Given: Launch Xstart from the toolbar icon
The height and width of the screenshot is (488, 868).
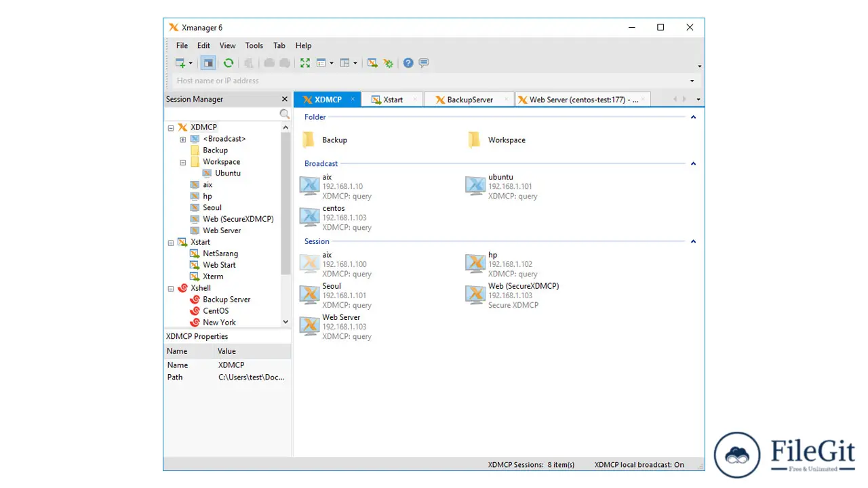Looking at the screenshot, I should (372, 63).
